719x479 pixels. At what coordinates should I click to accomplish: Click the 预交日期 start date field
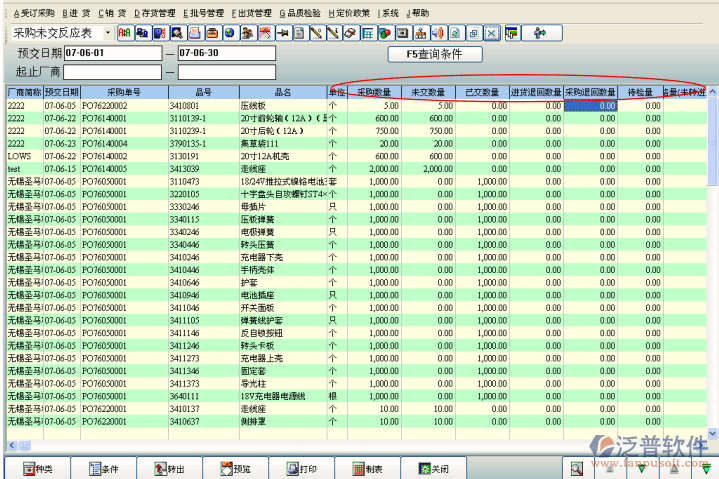[112, 53]
